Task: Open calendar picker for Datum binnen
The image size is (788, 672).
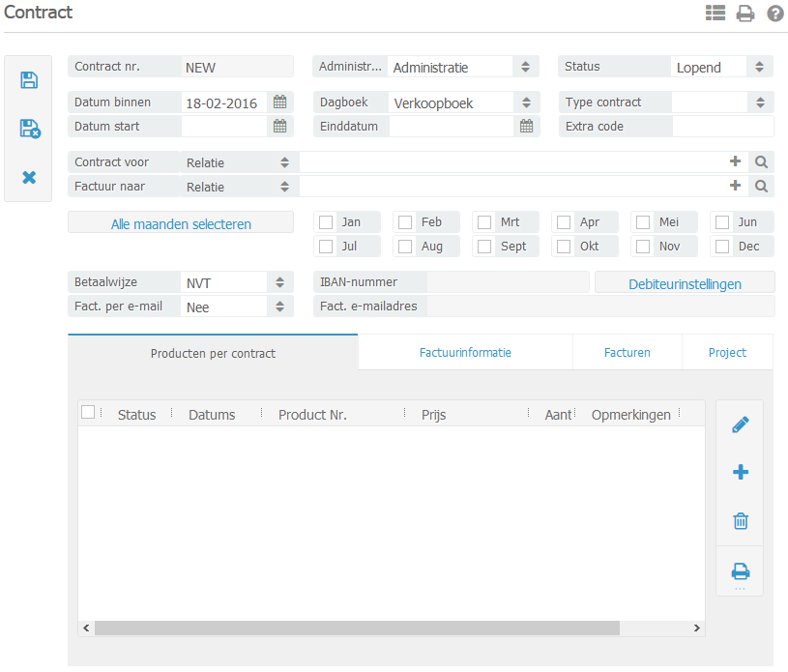Action: (280, 102)
